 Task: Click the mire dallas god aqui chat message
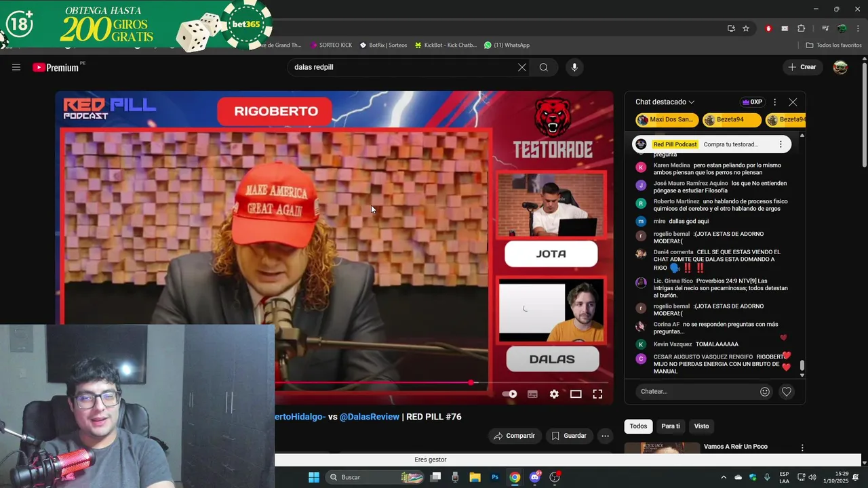672,222
